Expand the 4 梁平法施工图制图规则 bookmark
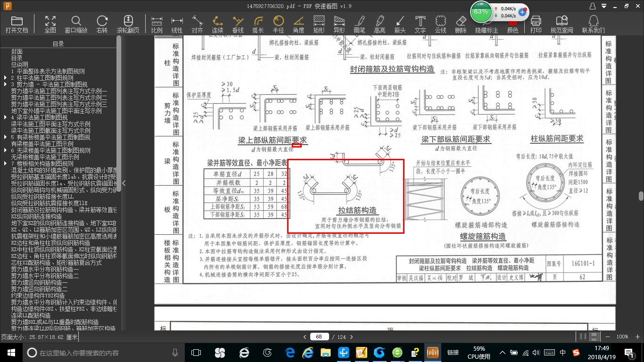Image resolution: width=644 pixels, height=362 pixels. click(x=5, y=117)
